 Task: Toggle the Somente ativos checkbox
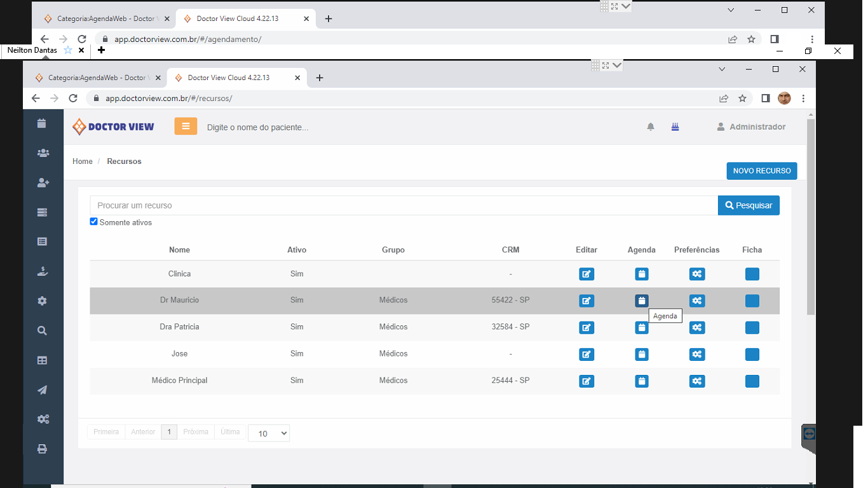coord(94,222)
